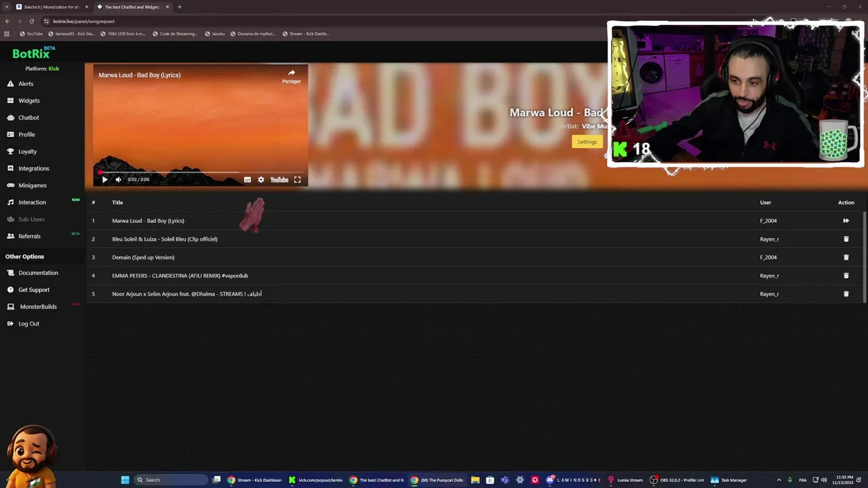Select Bleu Soleil & Luiza row title
This screenshot has width=868, height=488.
[x=165, y=239]
